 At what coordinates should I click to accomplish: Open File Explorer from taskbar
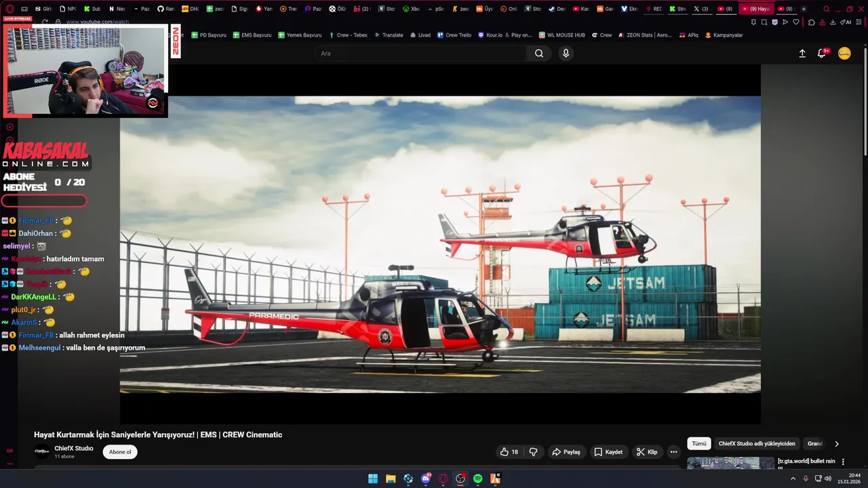tap(391, 479)
